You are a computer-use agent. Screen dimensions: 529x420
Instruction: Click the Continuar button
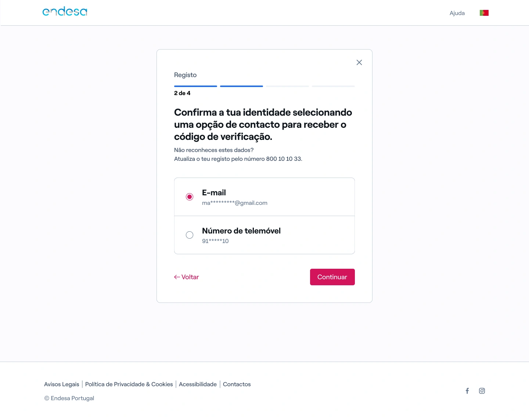tap(332, 277)
